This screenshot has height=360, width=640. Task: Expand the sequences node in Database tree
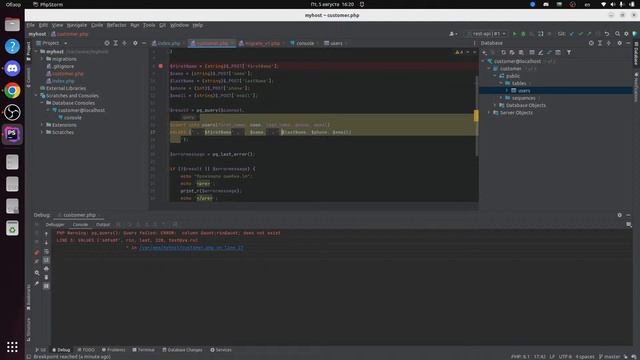pos(501,98)
